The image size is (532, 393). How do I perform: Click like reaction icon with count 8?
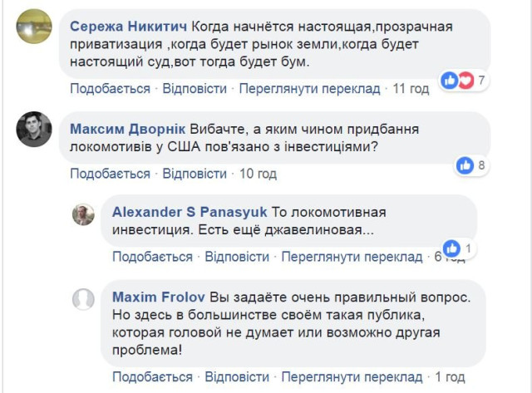click(465, 165)
